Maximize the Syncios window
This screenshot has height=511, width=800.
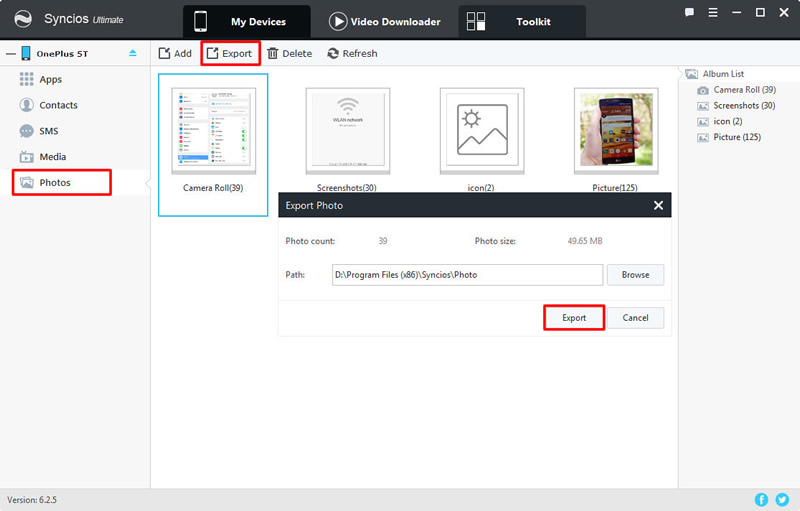click(x=760, y=13)
